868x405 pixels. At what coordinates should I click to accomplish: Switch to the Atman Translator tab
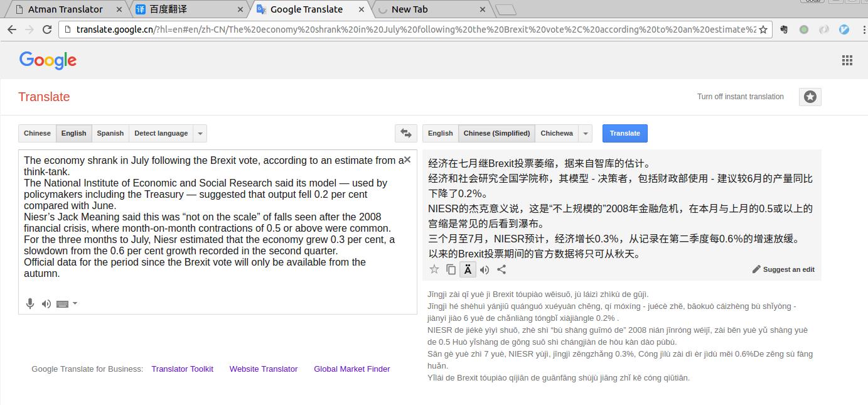tap(65, 9)
